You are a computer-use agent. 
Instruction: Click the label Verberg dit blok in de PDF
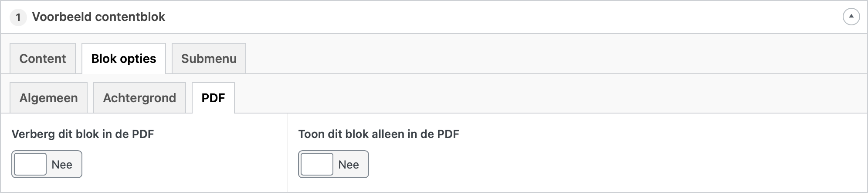click(x=83, y=134)
